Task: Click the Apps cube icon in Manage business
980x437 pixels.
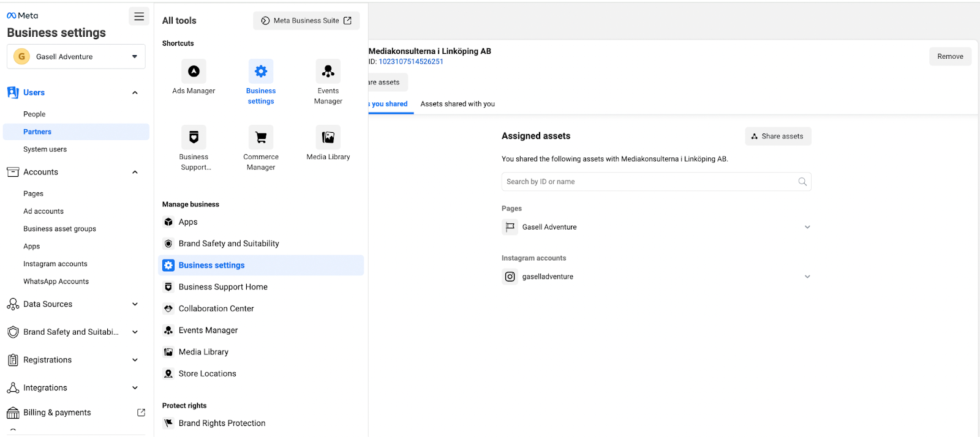Action: click(x=168, y=222)
